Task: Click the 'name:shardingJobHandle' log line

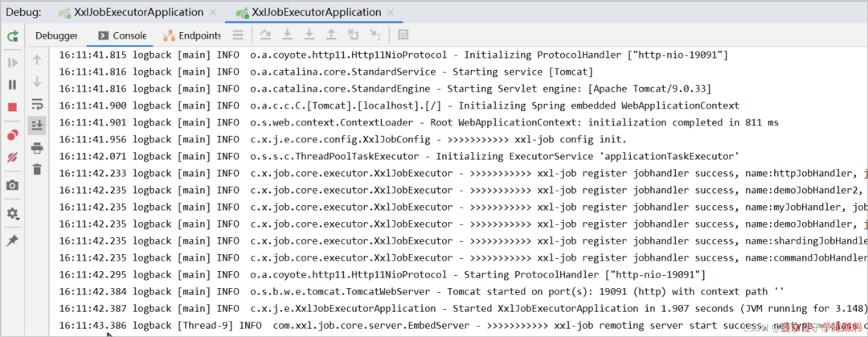Action: pos(463,241)
